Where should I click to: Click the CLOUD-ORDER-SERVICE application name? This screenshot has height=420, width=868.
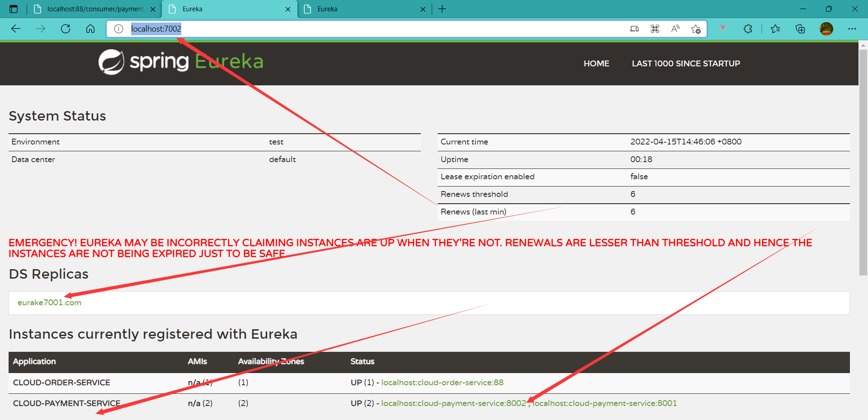click(61, 383)
